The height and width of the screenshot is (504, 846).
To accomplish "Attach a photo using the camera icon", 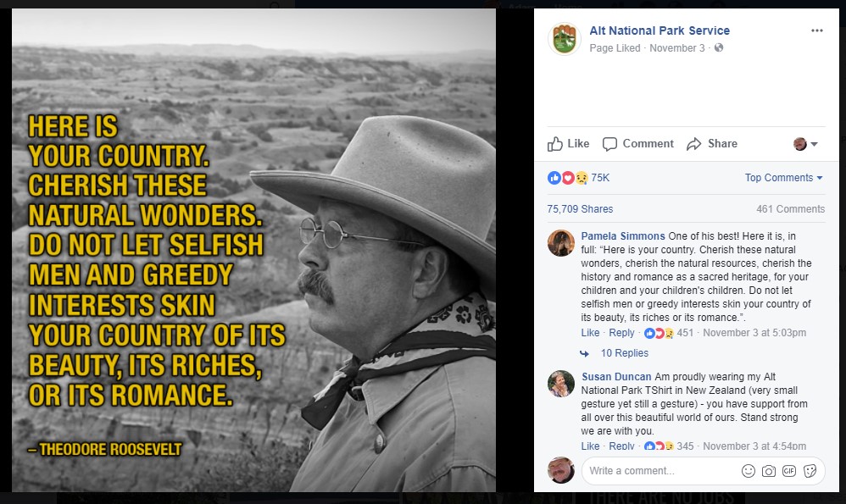I will [769, 471].
